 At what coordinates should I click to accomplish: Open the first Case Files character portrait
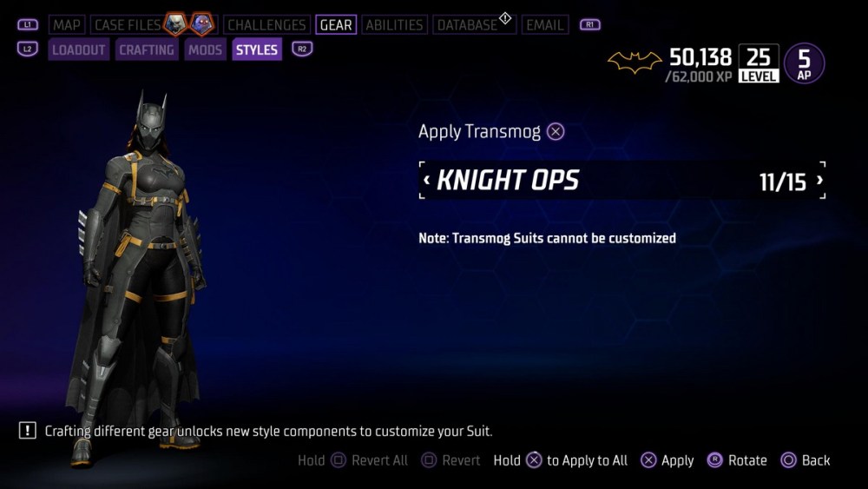click(175, 23)
